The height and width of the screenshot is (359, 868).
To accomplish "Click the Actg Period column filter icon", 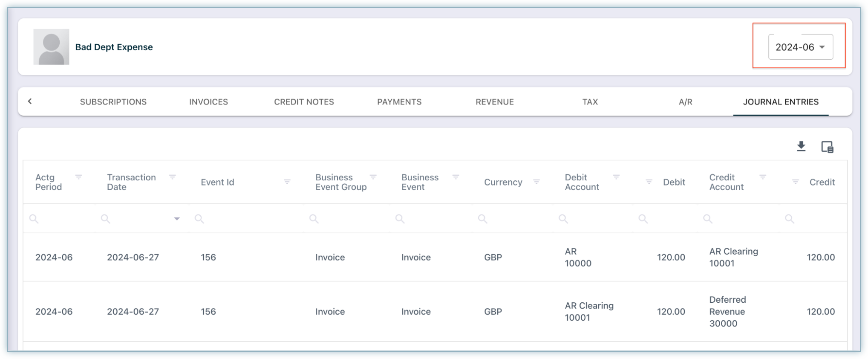I will pyautogui.click(x=78, y=177).
